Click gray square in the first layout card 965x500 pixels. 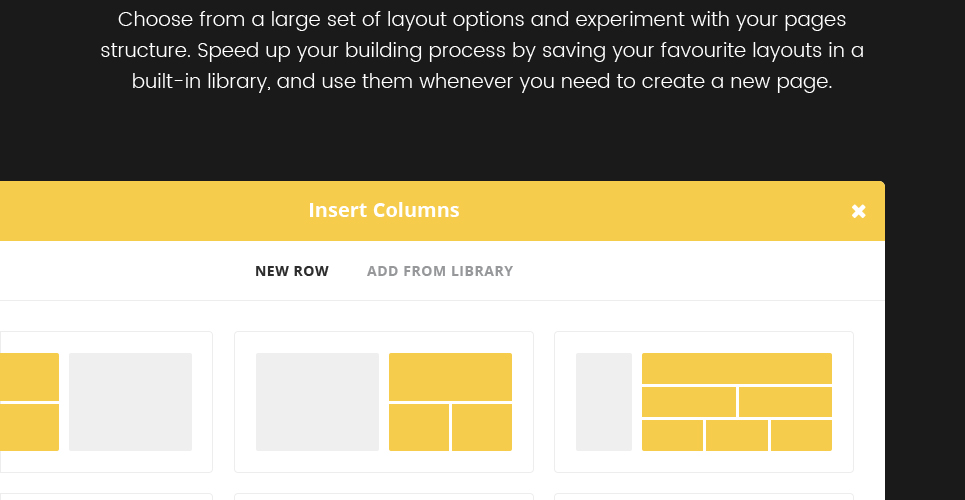tap(130, 402)
